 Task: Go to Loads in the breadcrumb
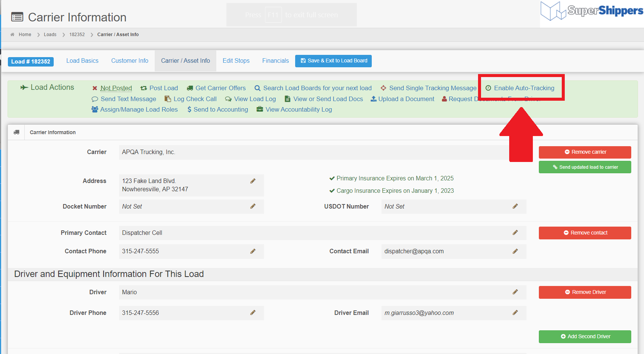[x=50, y=35]
